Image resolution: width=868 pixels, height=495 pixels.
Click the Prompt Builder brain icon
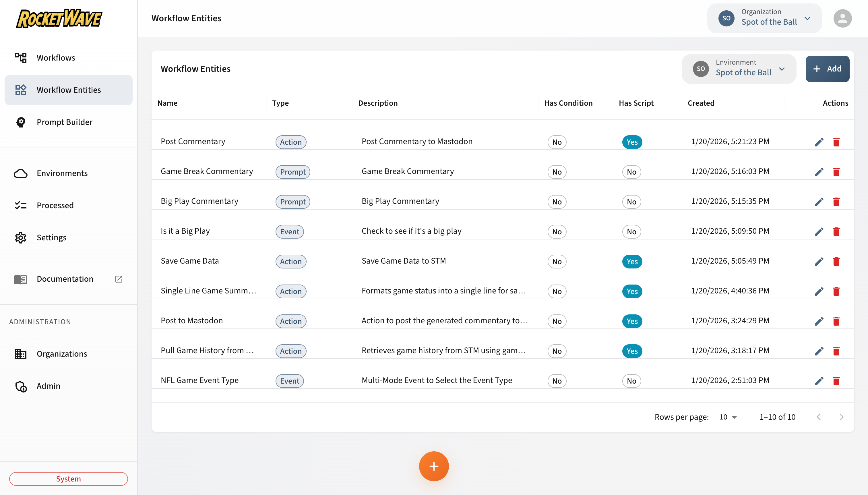(21, 122)
